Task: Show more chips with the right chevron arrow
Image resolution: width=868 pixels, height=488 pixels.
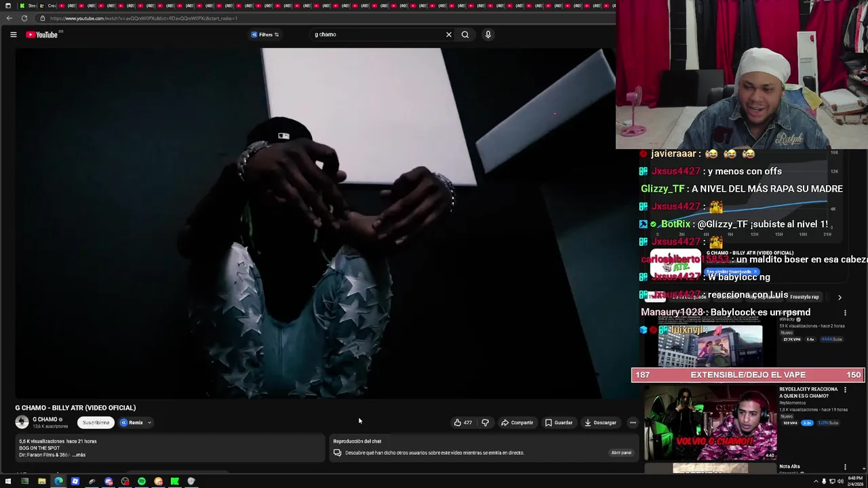Action: point(840,297)
